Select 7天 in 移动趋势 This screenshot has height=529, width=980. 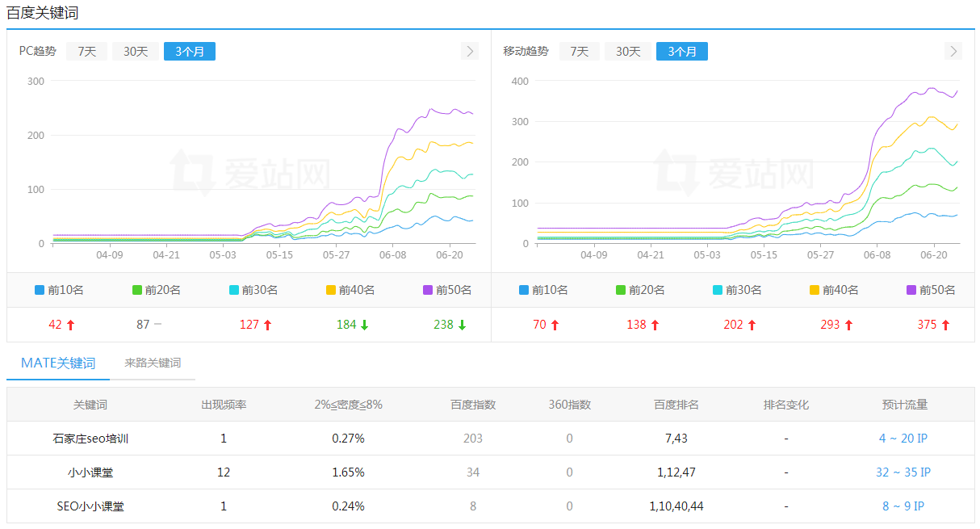[x=579, y=51]
